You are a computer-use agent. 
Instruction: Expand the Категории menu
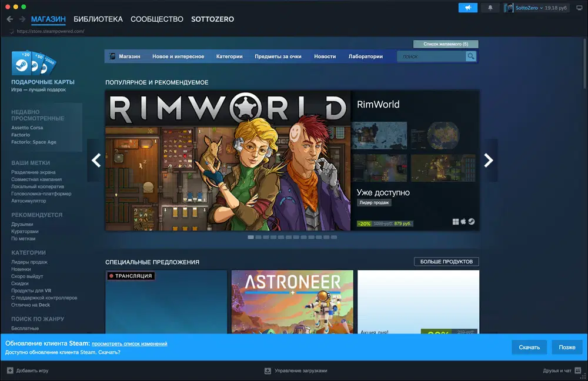point(229,56)
